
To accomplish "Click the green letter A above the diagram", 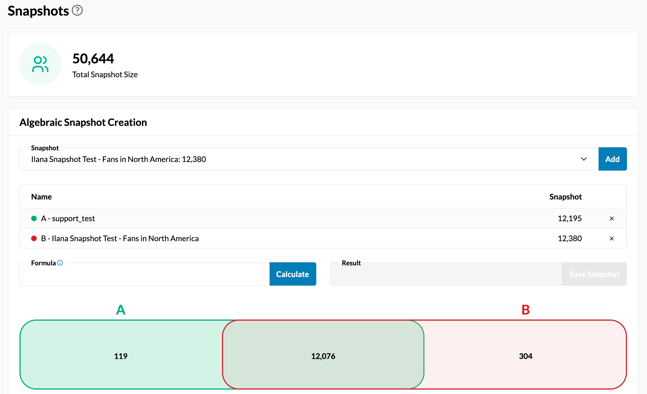I will point(120,309).
